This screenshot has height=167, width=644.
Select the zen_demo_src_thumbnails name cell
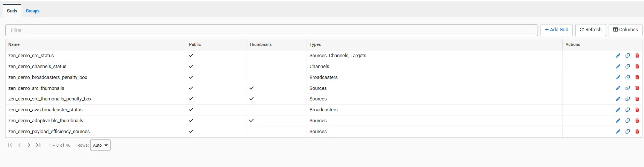pyautogui.click(x=96, y=88)
